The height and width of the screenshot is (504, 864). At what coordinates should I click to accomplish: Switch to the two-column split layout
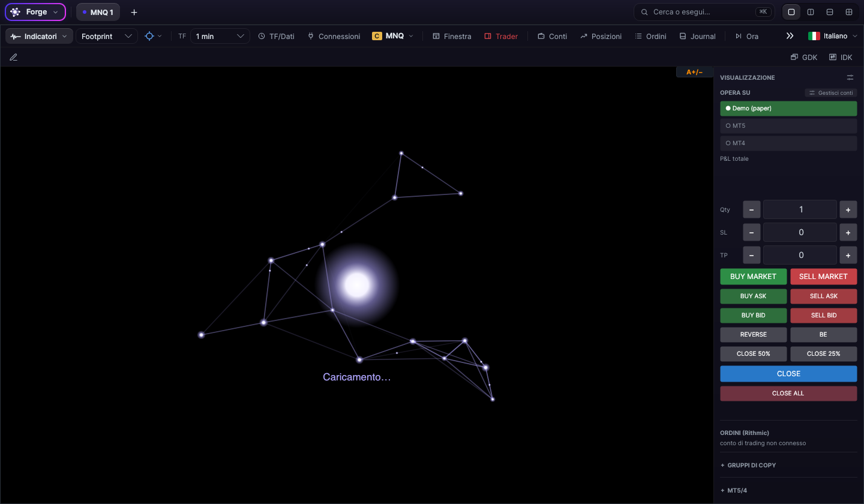point(811,12)
